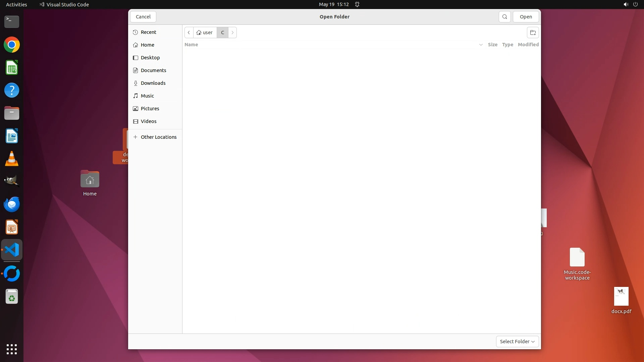This screenshot has height=362, width=644.
Task: Select the Recent sidebar item
Action: 148,32
